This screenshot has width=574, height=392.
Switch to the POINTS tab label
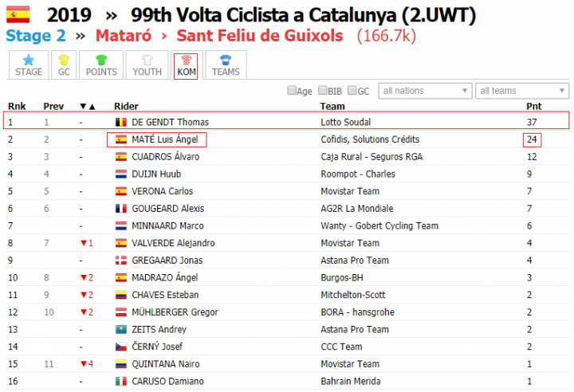click(x=101, y=72)
